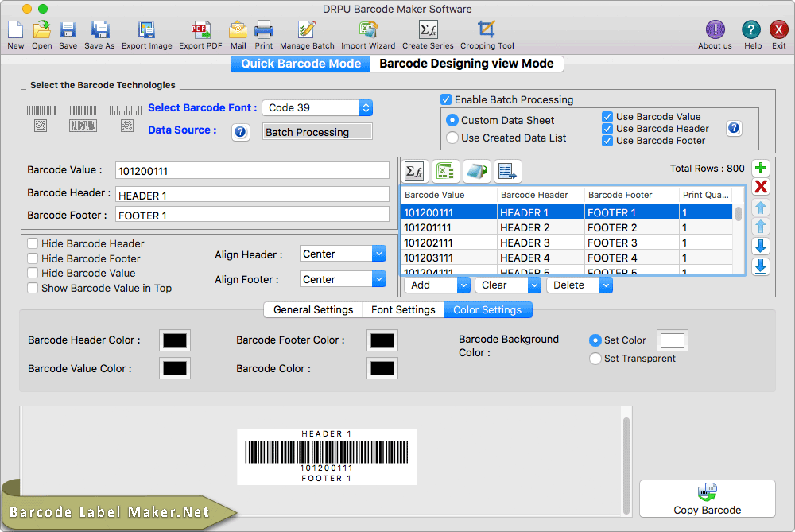Expand the Add dropdown arrow

[463, 285]
